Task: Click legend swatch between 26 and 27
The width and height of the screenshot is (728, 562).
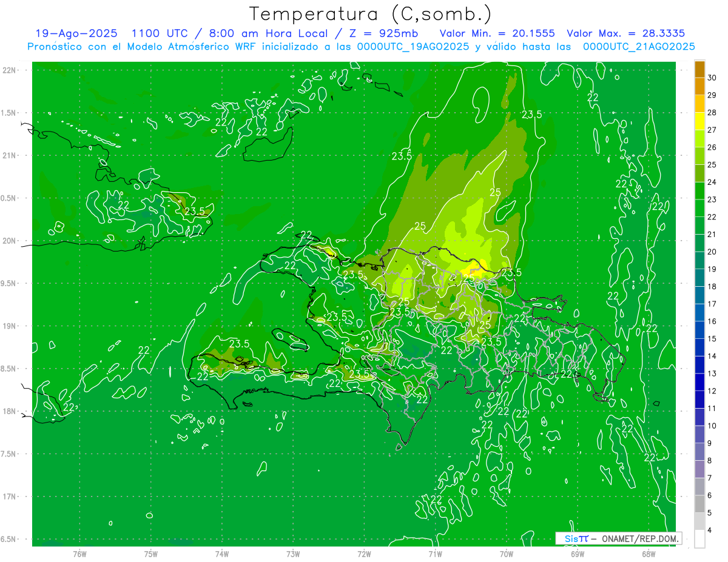Action: tap(699, 139)
